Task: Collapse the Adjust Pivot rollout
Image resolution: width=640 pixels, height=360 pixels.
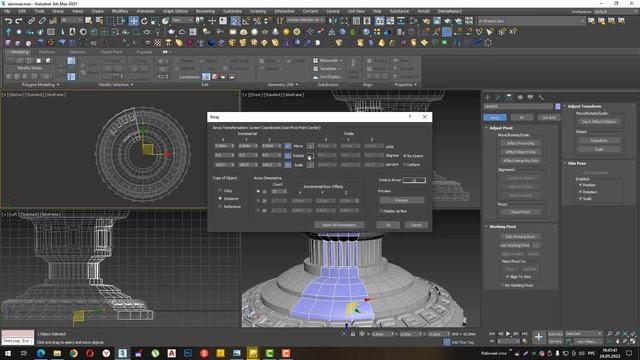Action: (x=501, y=128)
